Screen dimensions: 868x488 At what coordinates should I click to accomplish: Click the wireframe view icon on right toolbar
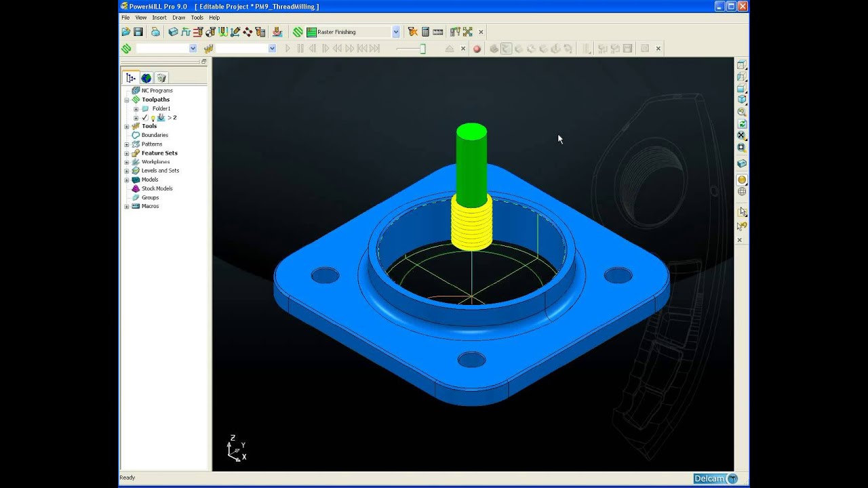[x=742, y=192]
